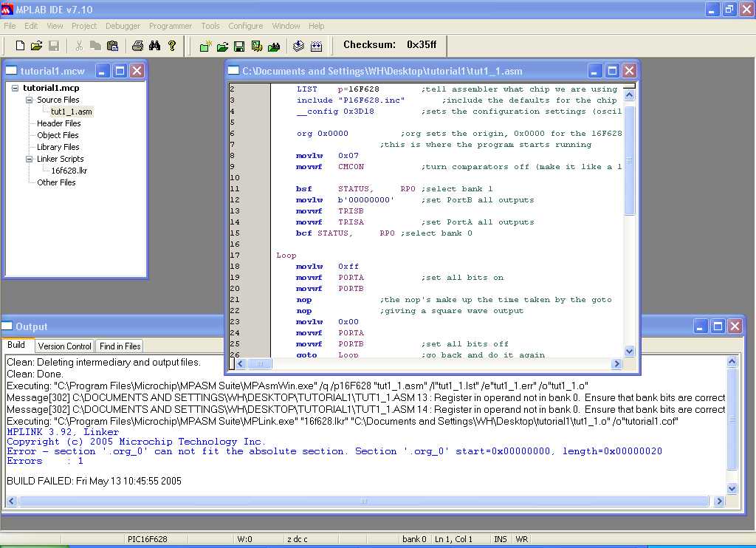Image resolution: width=756 pixels, height=548 pixels.
Task: Select 16f628.lkr linker script
Action: click(x=69, y=171)
